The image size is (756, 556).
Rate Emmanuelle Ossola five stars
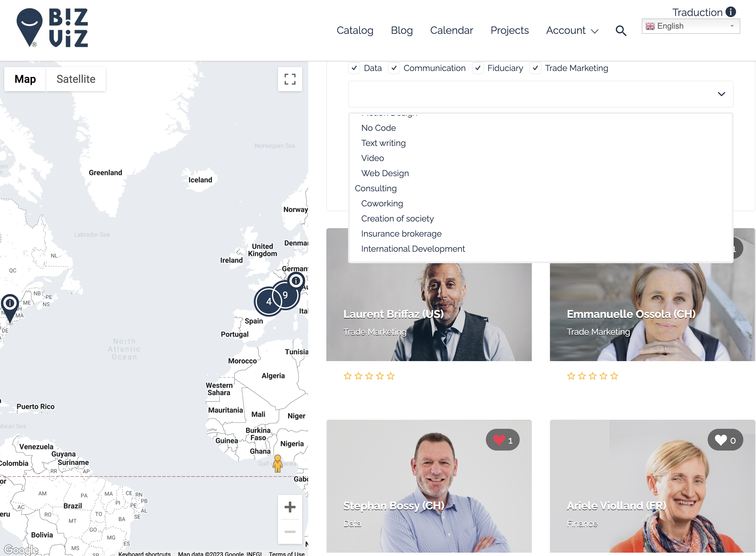614,376
